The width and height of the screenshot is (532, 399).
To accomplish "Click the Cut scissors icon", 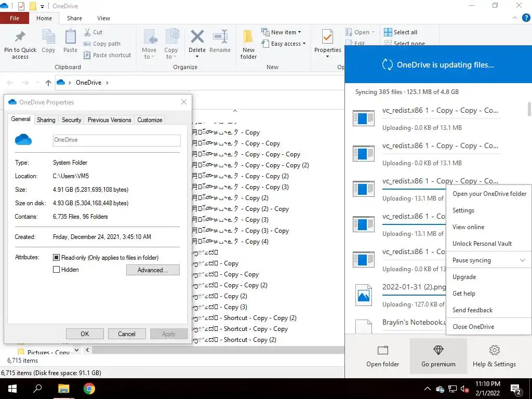I will pos(87,32).
